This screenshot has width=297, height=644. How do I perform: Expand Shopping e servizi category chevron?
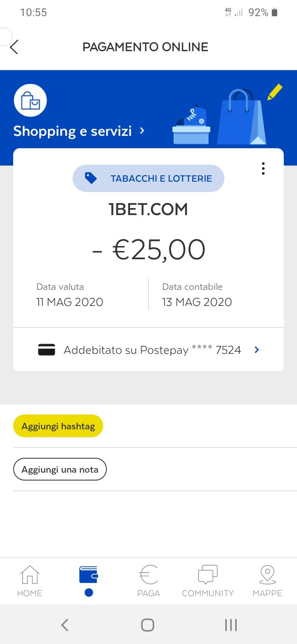(x=142, y=131)
